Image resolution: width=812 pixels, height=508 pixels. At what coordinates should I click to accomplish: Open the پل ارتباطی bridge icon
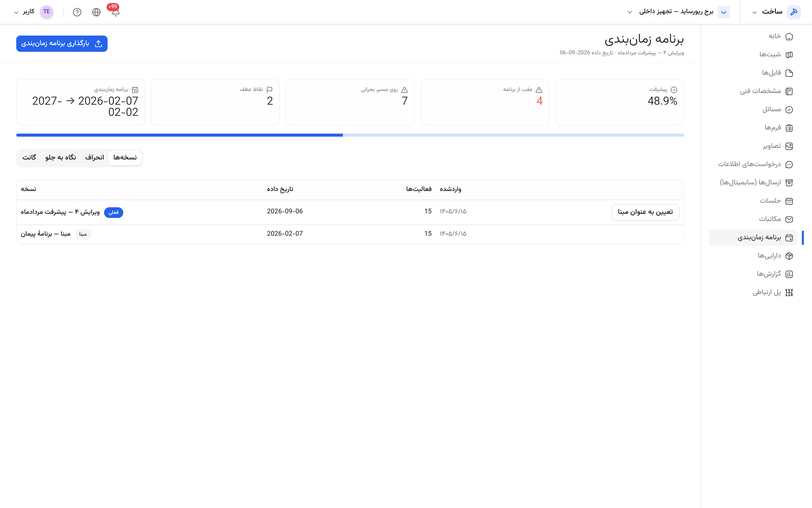point(789,292)
